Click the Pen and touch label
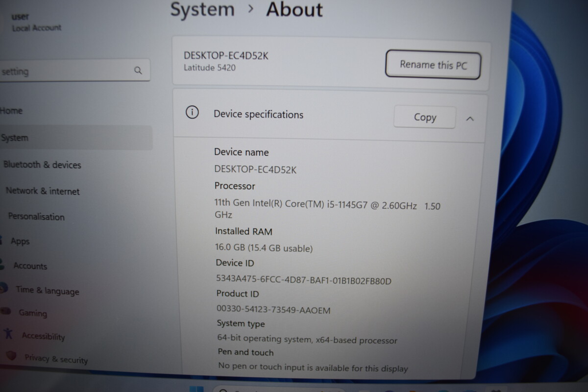The height and width of the screenshot is (392, 588). (x=245, y=352)
